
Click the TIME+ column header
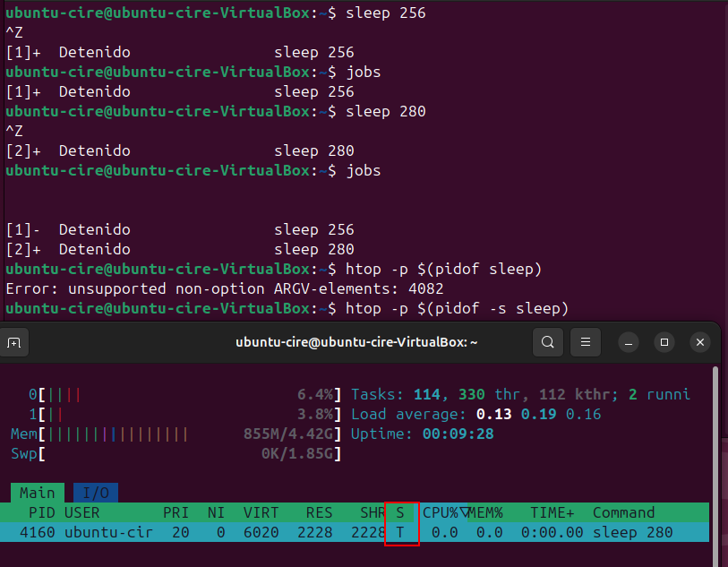551,512
